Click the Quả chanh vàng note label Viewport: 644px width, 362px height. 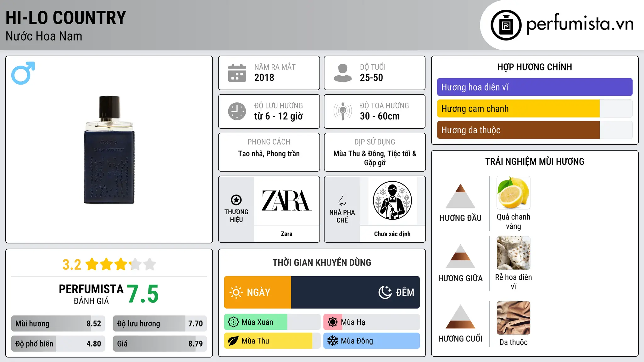pos(514,222)
